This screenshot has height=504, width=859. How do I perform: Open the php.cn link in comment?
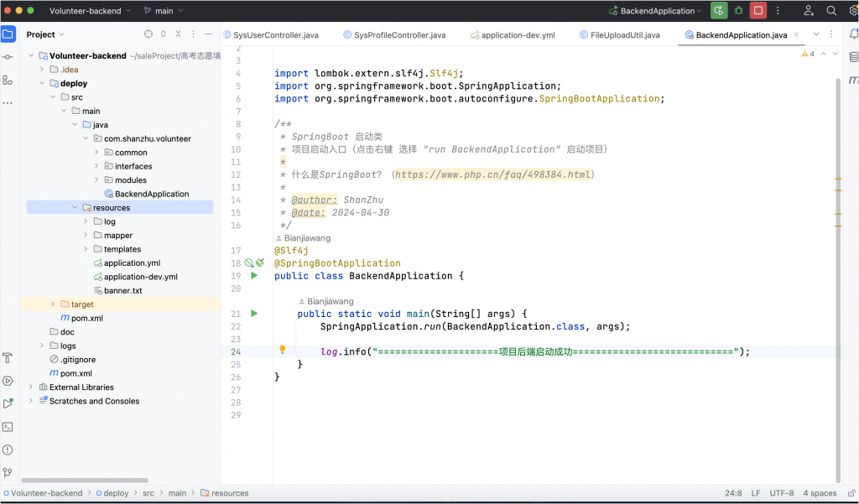[x=492, y=174]
